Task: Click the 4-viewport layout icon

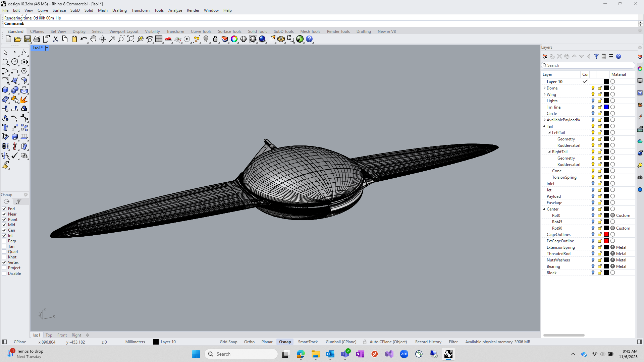Action: 159,39
